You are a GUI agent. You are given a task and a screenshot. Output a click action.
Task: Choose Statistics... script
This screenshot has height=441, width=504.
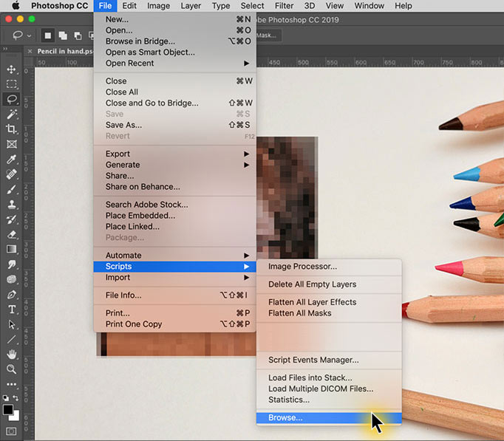(329, 400)
